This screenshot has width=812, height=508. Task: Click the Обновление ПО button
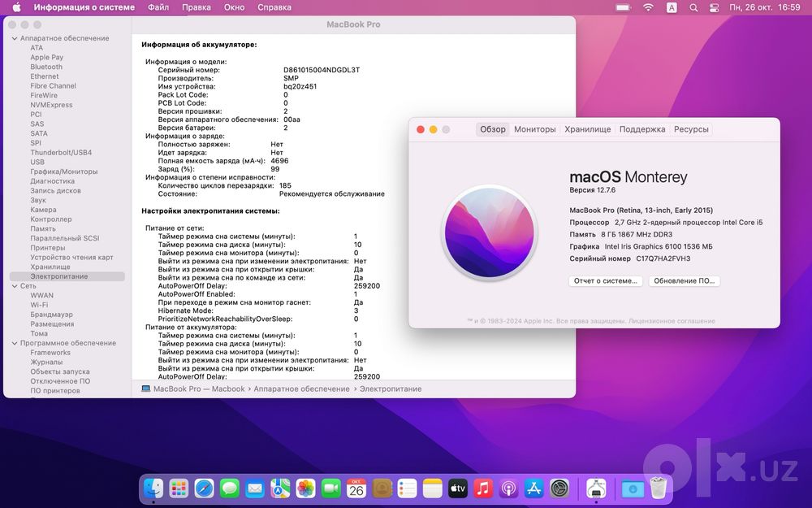coord(684,281)
